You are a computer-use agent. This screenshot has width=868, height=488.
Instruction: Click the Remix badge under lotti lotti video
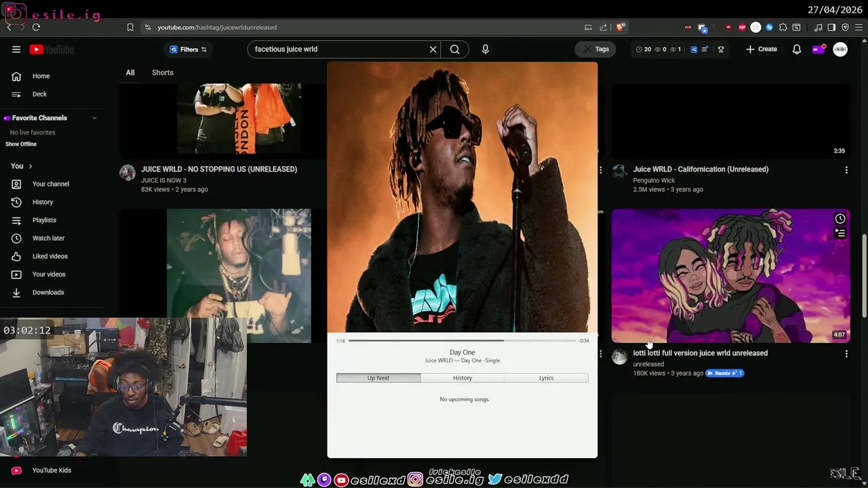point(725,373)
